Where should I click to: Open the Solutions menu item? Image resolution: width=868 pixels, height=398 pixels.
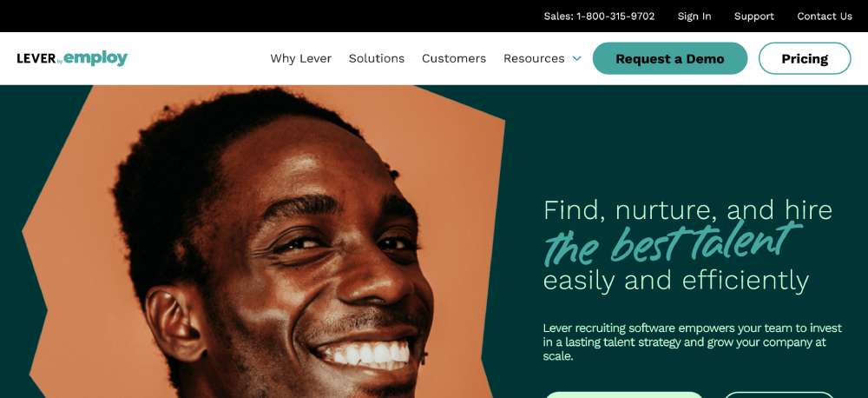[x=377, y=58]
